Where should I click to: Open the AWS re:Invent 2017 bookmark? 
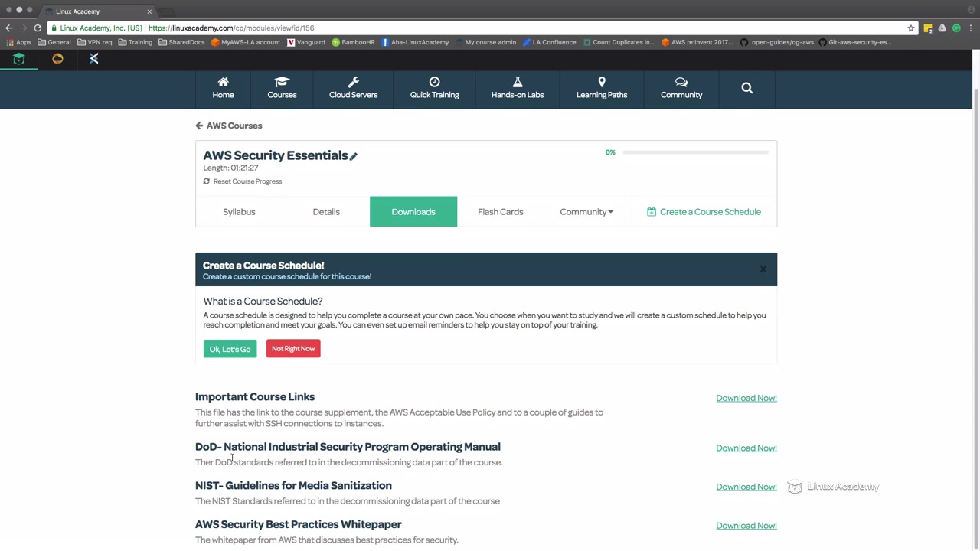point(697,42)
